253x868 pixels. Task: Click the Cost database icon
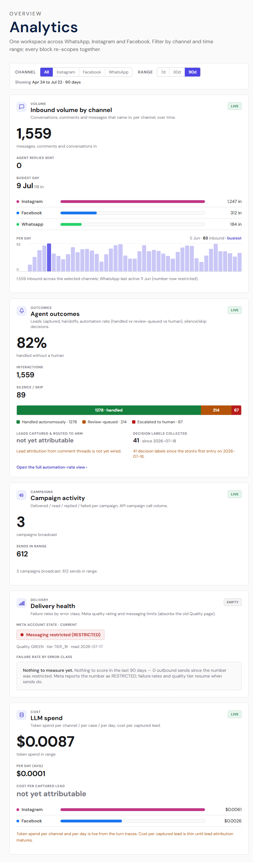pos(22,715)
